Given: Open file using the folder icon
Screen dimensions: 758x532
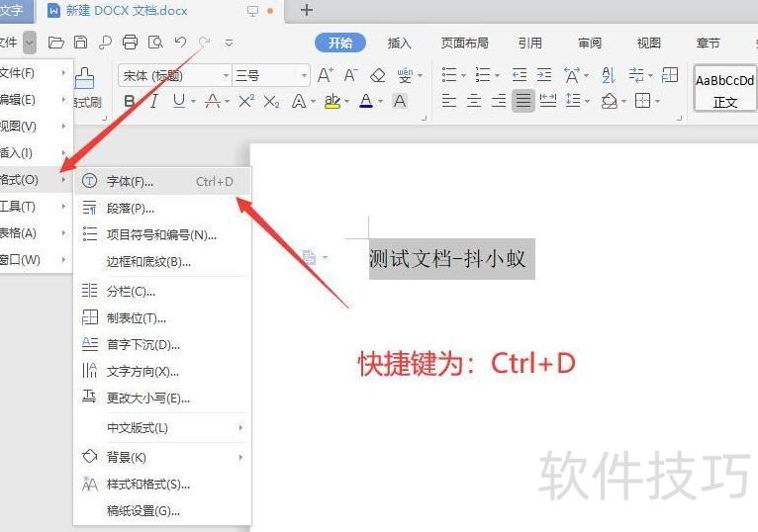Looking at the screenshot, I should point(56,43).
